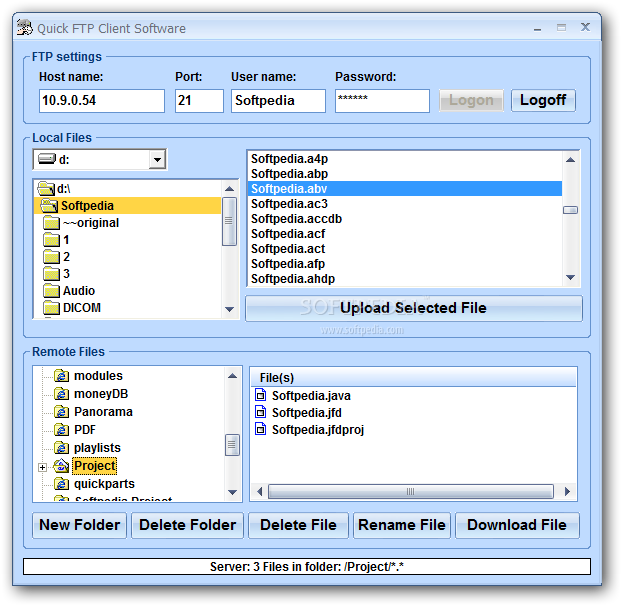
Task: Click Upload Selected File button
Action: [x=414, y=308]
